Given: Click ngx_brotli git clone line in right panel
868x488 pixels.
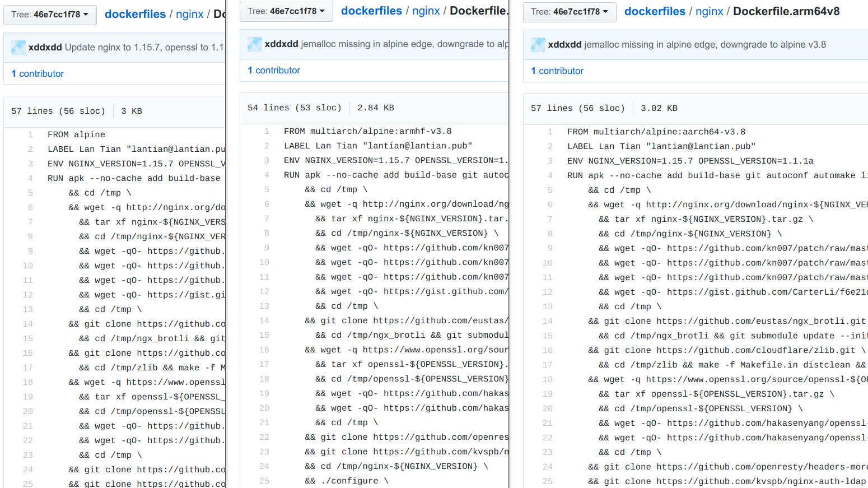Looking at the screenshot, I should click(727, 322).
